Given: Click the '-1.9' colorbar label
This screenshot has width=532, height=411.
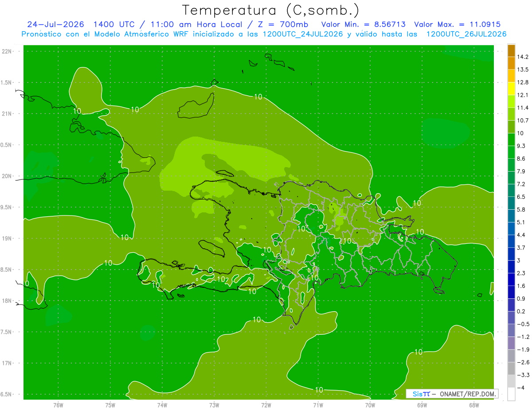Looking at the screenshot, I should click(523, 349).
